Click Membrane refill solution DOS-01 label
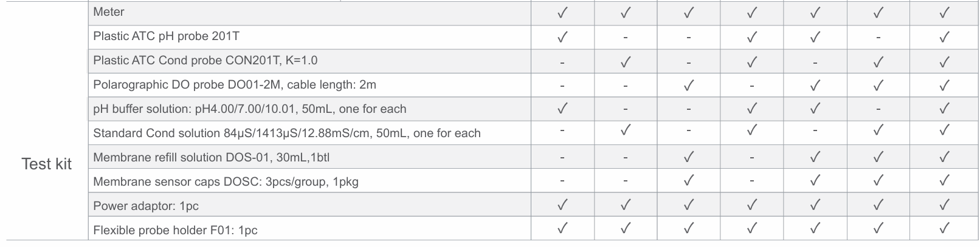This screenshot has height=247, width=980. coord(211,158)
